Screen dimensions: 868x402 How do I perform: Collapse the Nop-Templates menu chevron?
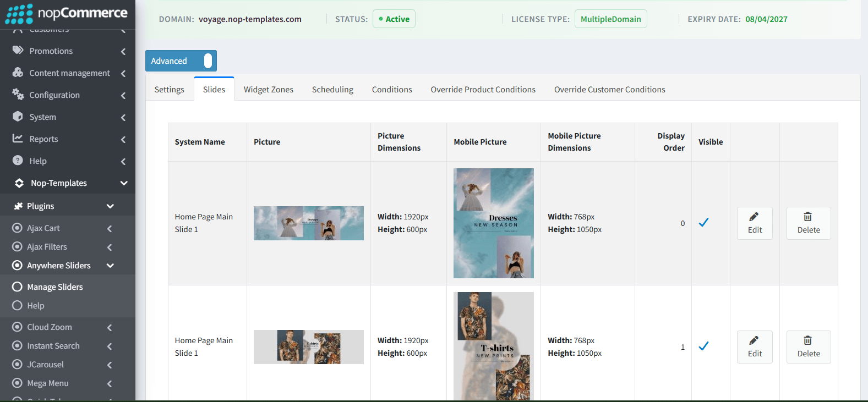tap(124, 183)
